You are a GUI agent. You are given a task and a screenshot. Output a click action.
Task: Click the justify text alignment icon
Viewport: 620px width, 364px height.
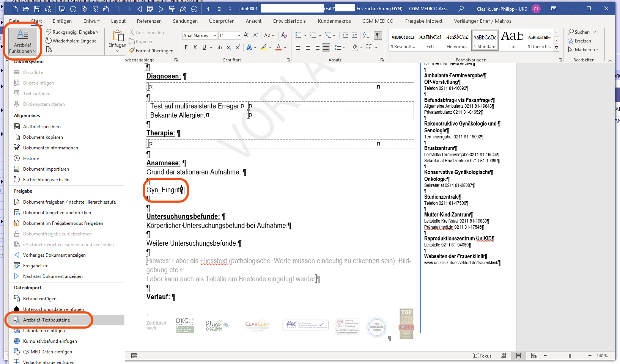point(326,47)
